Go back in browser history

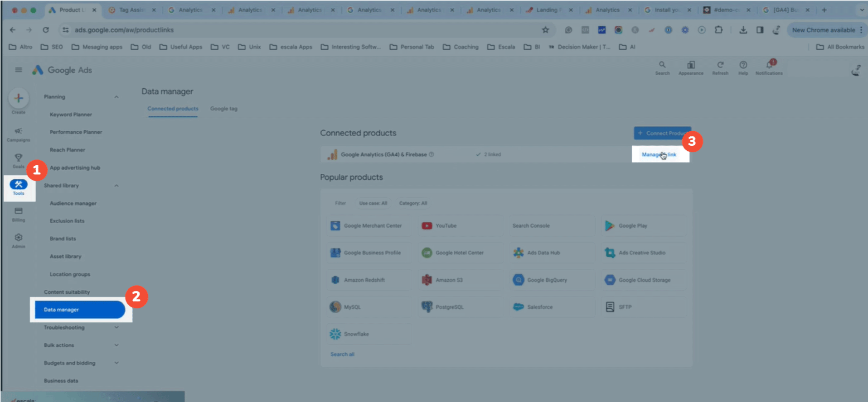[13, 30]
